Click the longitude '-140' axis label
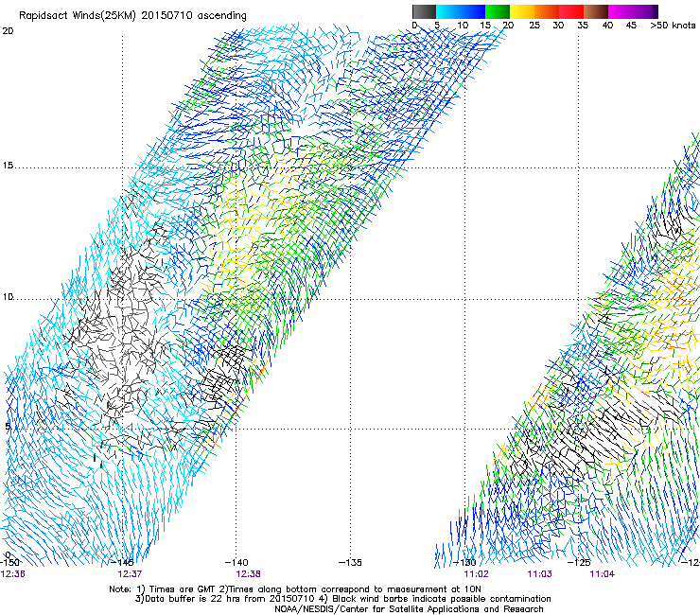This screenshot has width=700, height=615. (236, 562)
